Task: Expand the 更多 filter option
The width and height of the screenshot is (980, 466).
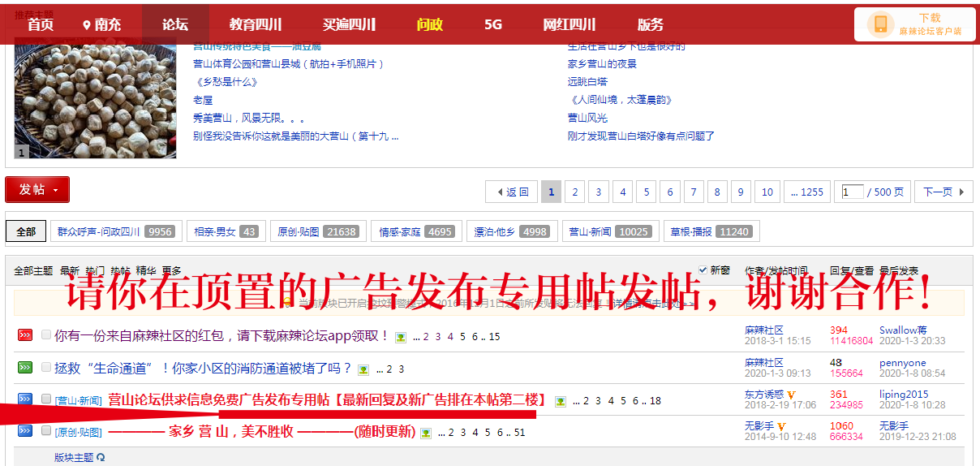Action: click(x=171, y=270)
